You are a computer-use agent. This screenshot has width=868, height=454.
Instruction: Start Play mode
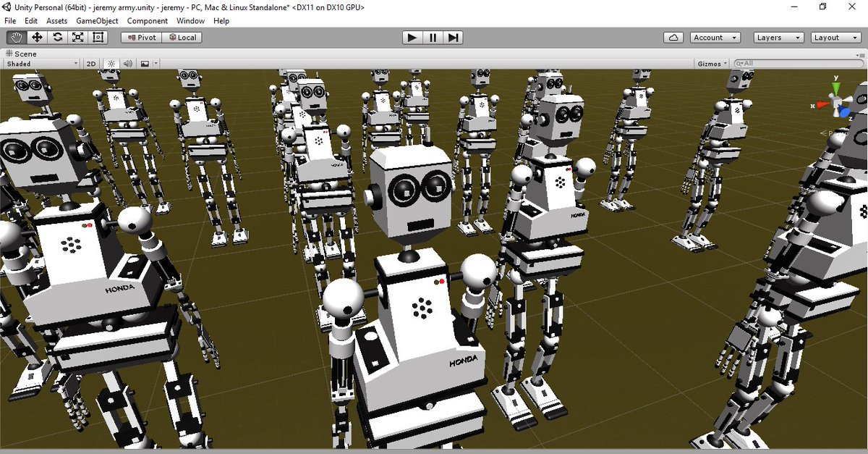coord(412,37)
